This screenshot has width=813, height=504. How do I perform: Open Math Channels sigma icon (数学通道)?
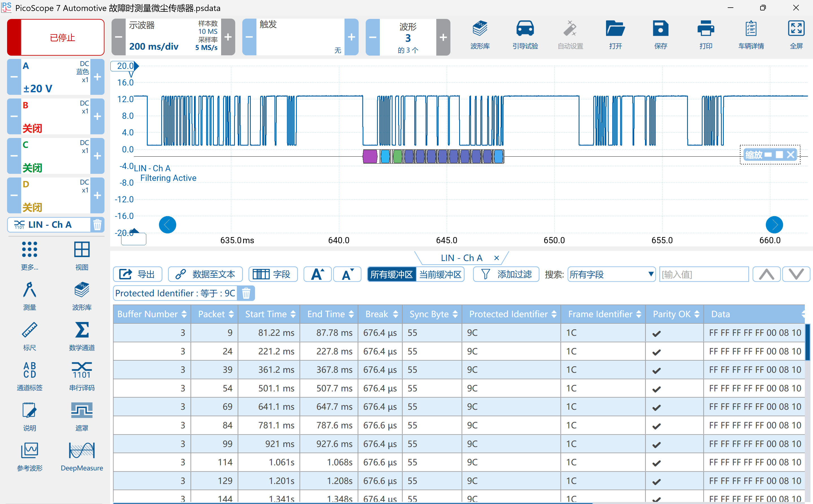[x=82, y=336]
